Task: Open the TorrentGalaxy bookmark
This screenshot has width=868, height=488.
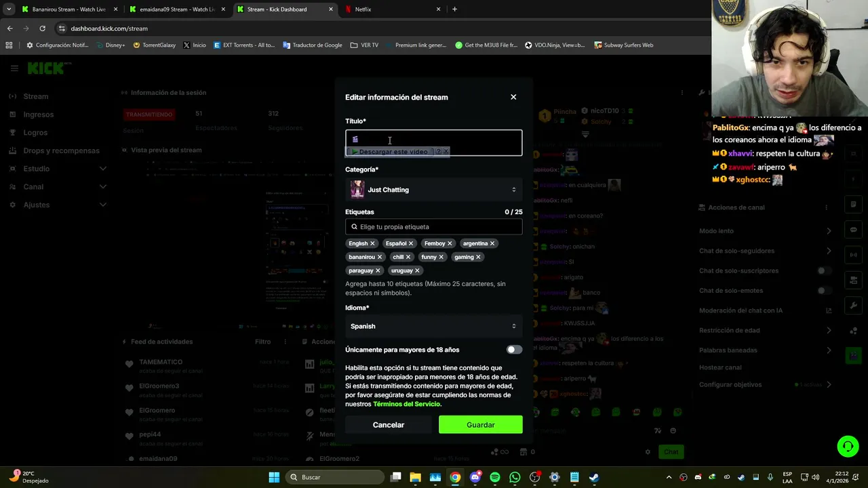Action: [155, 45]
